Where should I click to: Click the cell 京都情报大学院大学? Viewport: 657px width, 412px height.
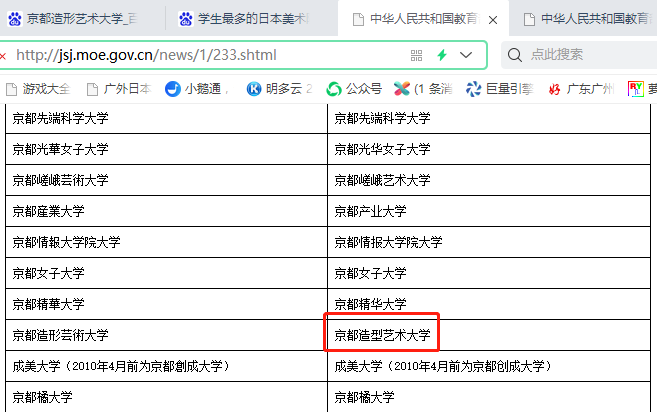[x=489, y=242]
